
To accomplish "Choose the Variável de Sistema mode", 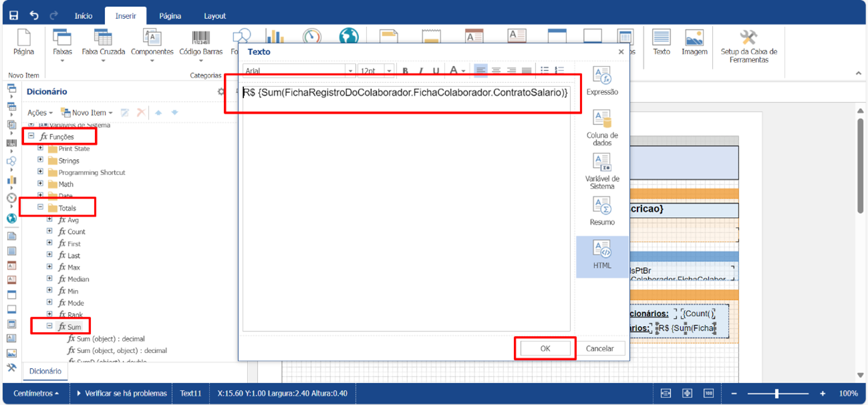I will (602, 171).
